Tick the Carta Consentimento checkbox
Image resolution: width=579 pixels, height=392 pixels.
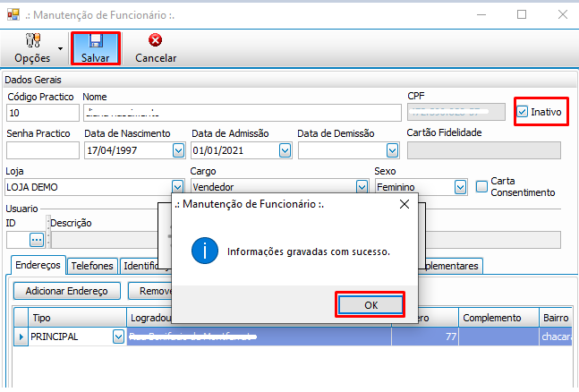click(x=481, y=186)
